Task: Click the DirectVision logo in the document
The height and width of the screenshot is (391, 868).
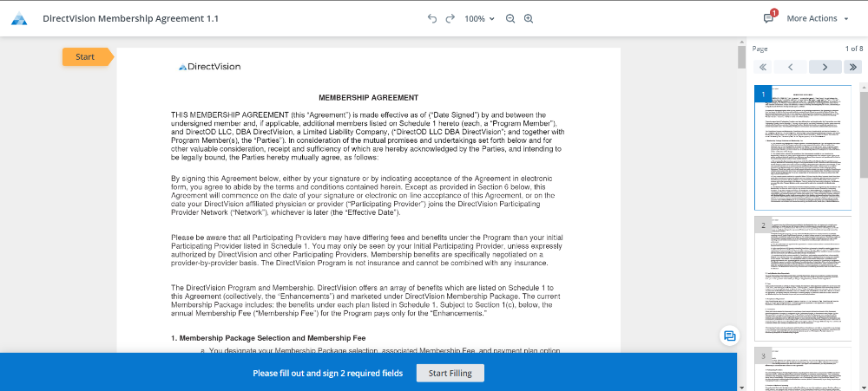Action: (x=209, y=67)
